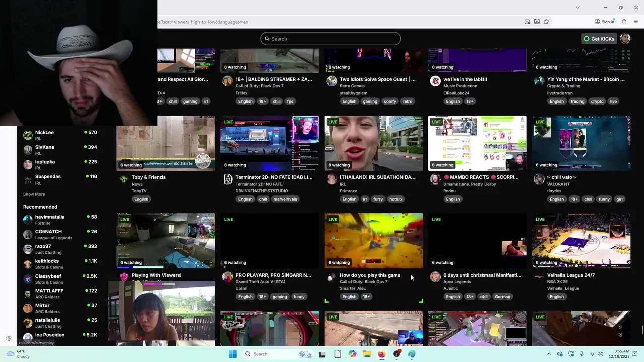Image resolution: width=644 pixels, height=362 pixels.
Task: Open the Firefox hamburger menu
Action: pyautogui.click(x=636, y=22)
